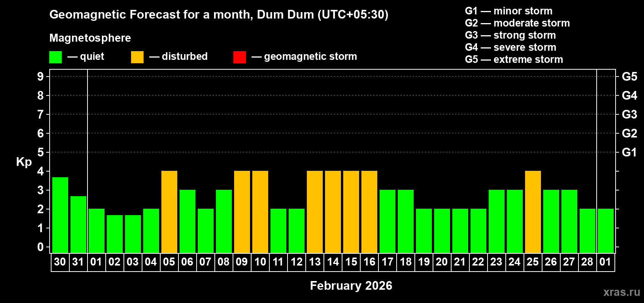644x303 pixels.
Task: Click the green bar for day 08
Action: [224, 222]
